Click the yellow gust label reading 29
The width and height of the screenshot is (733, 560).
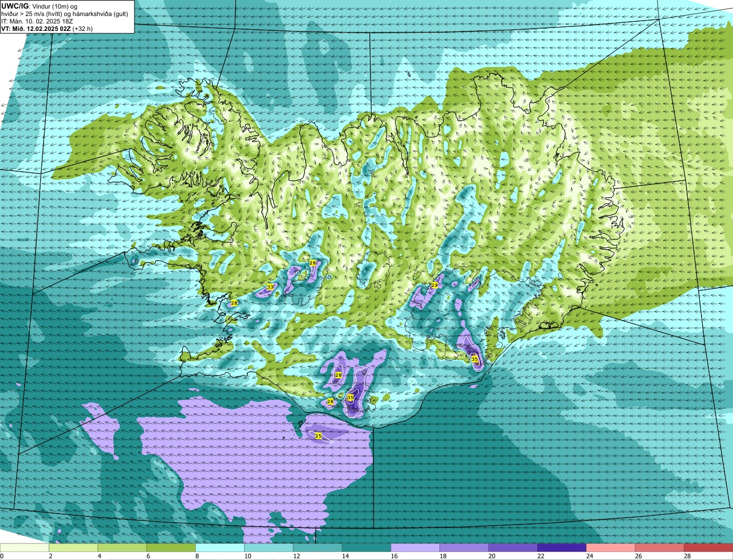(435, 285)
